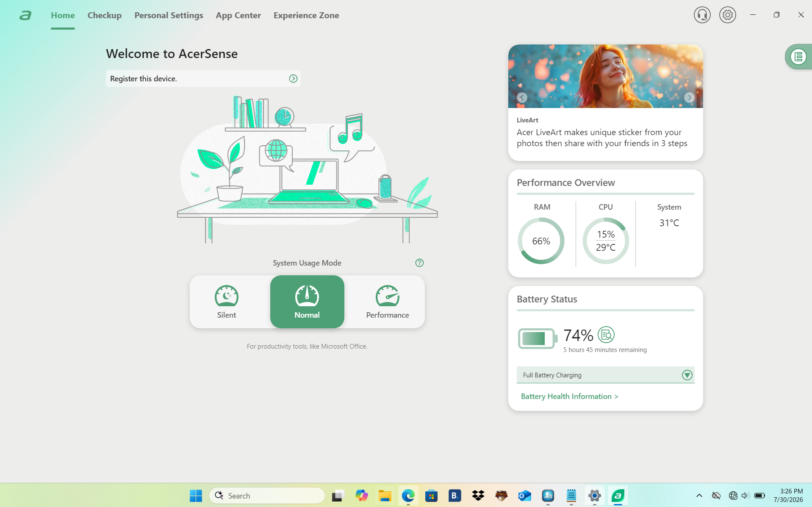Image resolution: width=812 pixels, height=507 pixels.
Task: Open the taskbar clock and date
Action: coord(788,495)
